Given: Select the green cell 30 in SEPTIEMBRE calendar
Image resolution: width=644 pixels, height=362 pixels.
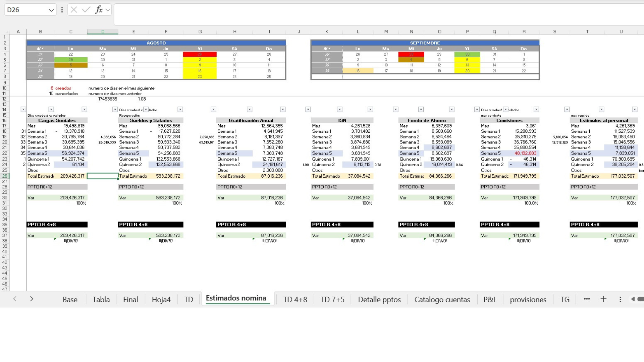Looking at the screenshot, I should coord(467,54).
